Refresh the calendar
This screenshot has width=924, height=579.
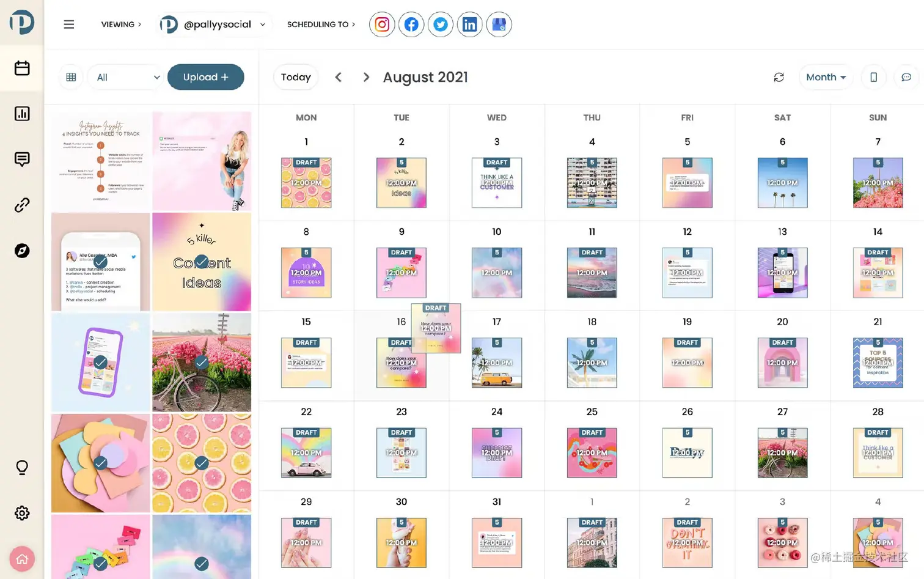(x=779, y=77)
